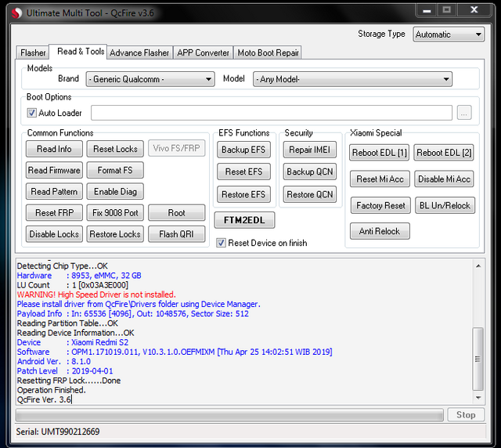Open the Storage Type dropdown
The height and width of the screenshot is (448, 501).
pos(449,34)
